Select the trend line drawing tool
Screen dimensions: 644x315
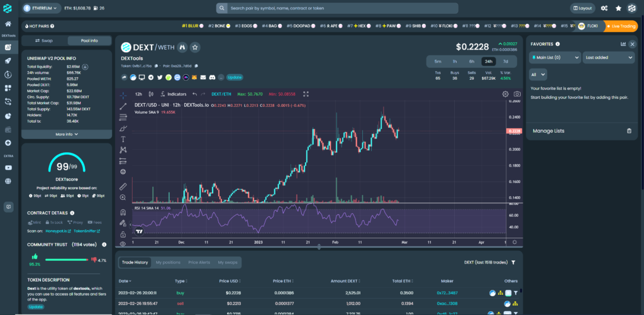pos(123,106)
